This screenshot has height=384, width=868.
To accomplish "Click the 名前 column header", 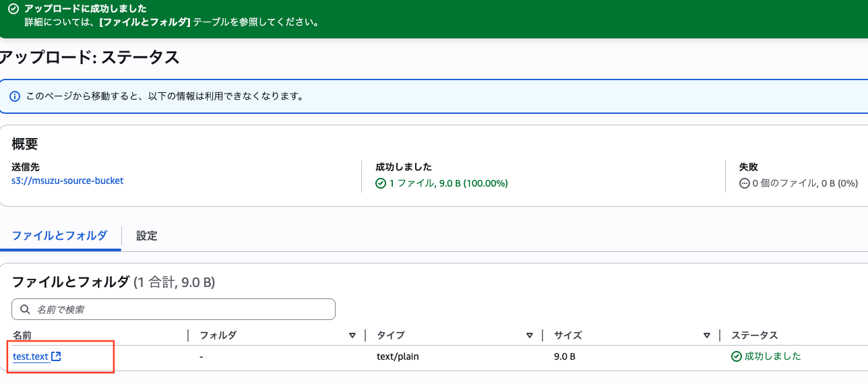I will [x=22, y=335].
